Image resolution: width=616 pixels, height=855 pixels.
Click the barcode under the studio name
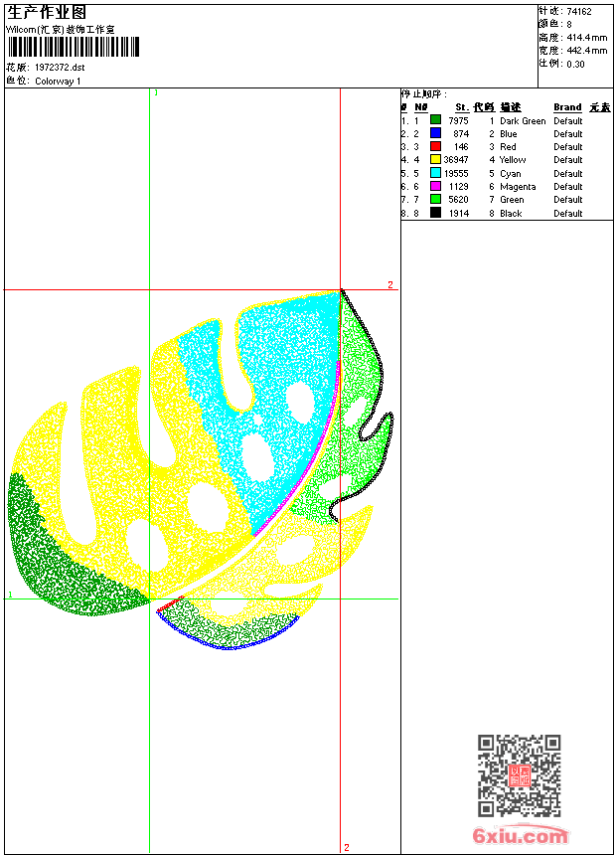click(74, 47)
